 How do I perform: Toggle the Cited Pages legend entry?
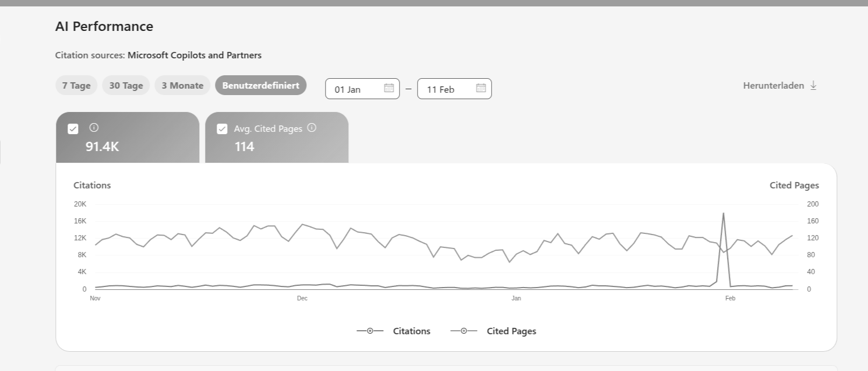tap(493, 331)
